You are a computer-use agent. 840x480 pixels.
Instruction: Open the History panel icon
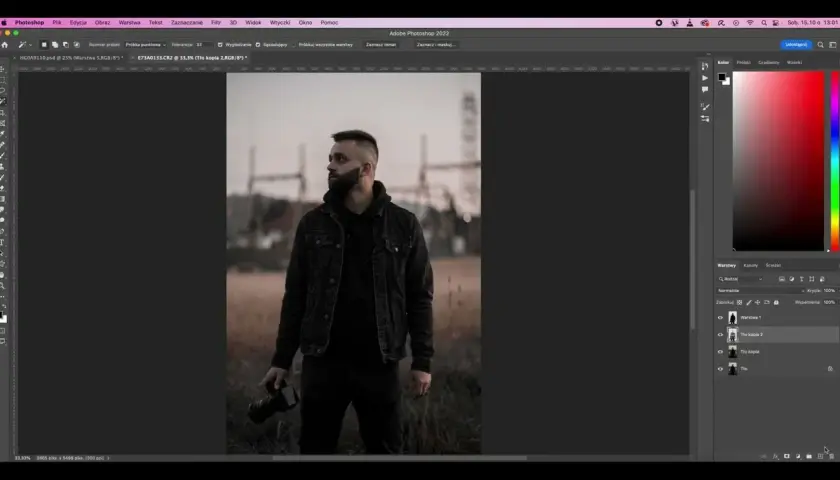(705, 66)
